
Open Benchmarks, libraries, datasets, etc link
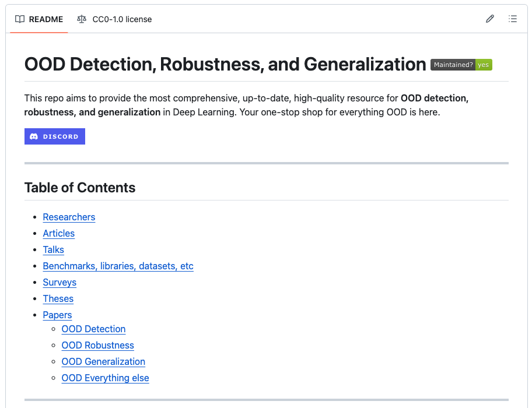click(118, 266)
